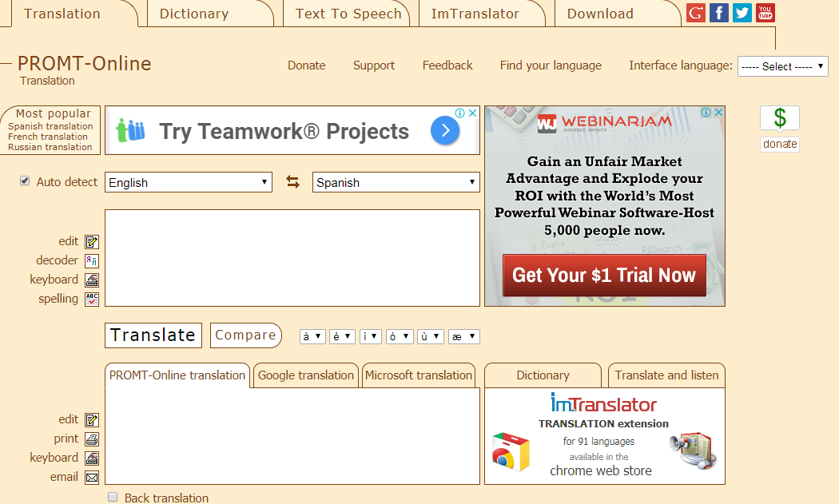This screenshot has height=504, width=839.
Task: Click the translation output text area
Action: 292,436
